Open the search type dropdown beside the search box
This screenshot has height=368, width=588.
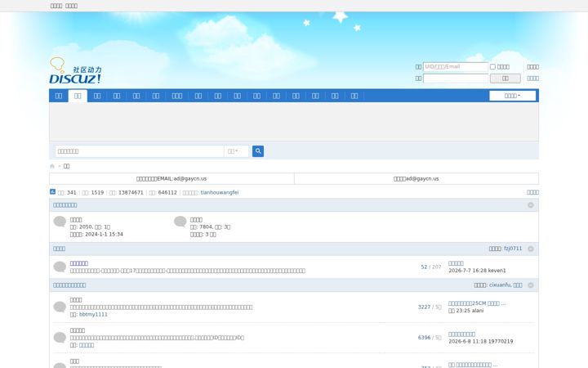(236, 151)
